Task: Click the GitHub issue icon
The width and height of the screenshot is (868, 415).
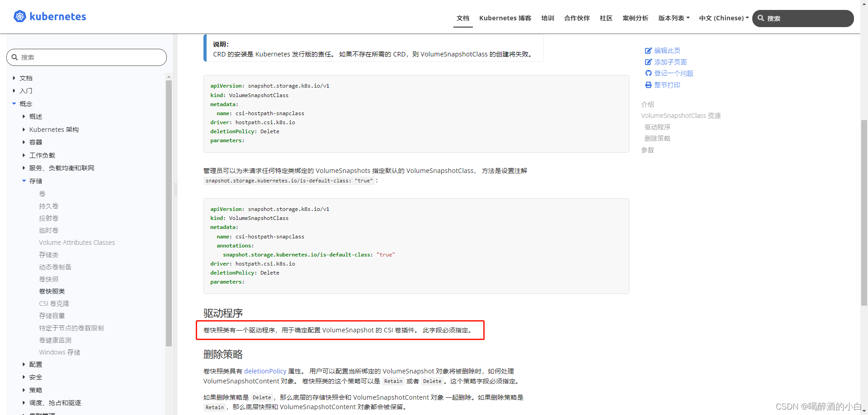Action: [x=648, y=73]
